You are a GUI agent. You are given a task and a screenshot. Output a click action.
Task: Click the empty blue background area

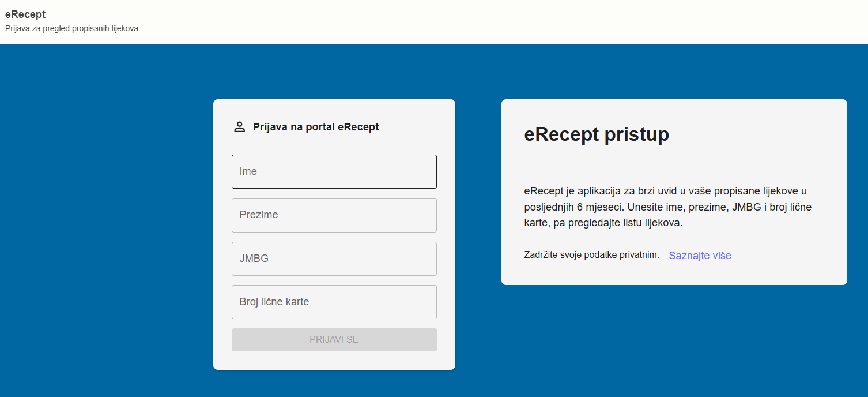click(x=104, y=231)
